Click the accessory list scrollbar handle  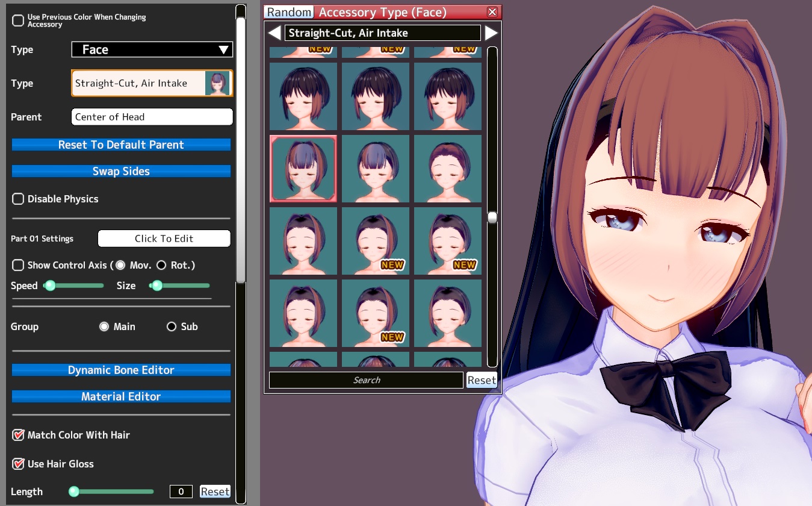click(492, 217)
